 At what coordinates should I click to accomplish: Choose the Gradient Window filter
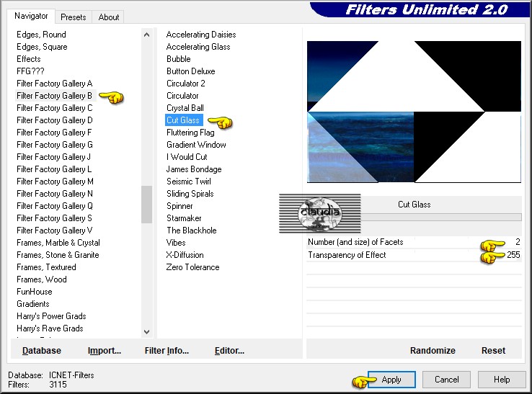tap(196, 145)
